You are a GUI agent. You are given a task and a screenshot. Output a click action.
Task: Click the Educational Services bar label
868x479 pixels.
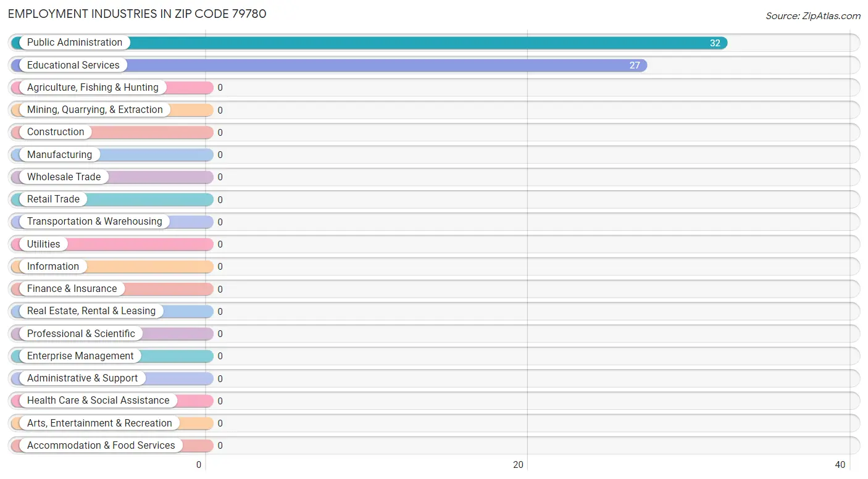point(73,65)
